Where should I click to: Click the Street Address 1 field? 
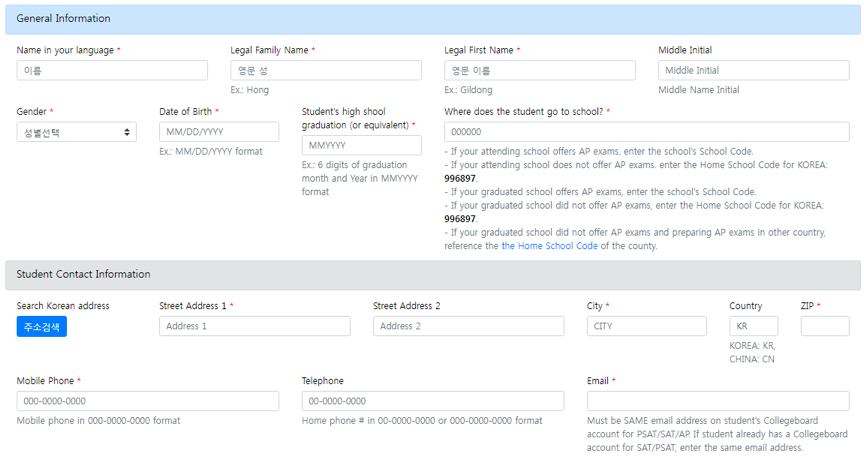point(255,326)
